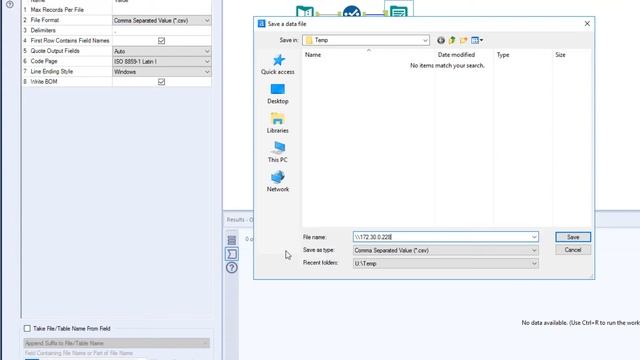Open the Code Page dropdown

click(162, 61)
